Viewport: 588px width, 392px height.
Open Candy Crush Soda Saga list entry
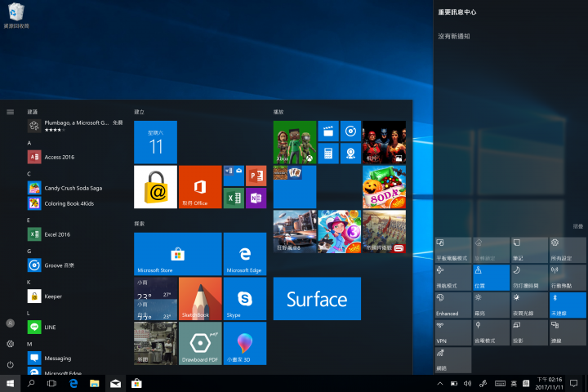[75, 188]
